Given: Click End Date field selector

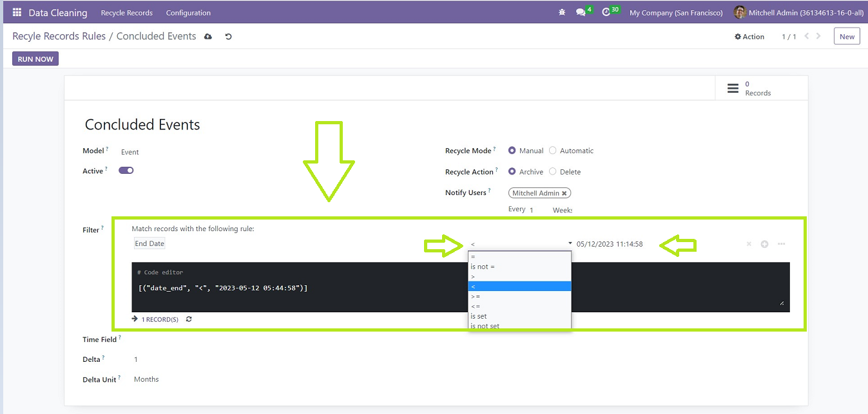Looking at the screenshot, I should (x=149, y=243).
